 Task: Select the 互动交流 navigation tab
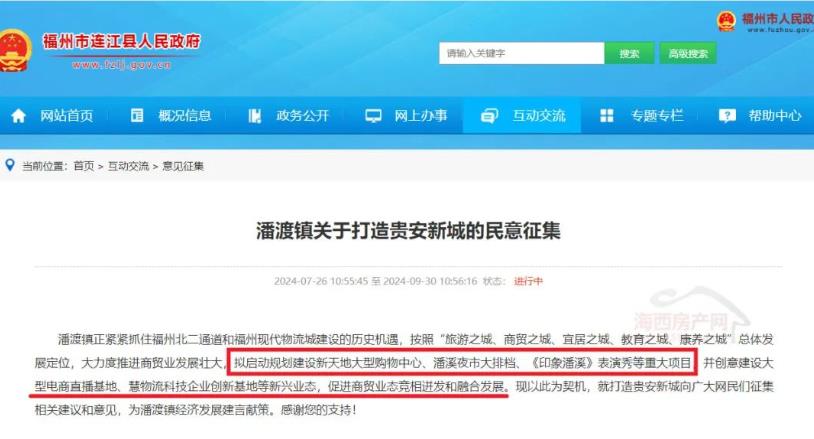pos(521,115)
